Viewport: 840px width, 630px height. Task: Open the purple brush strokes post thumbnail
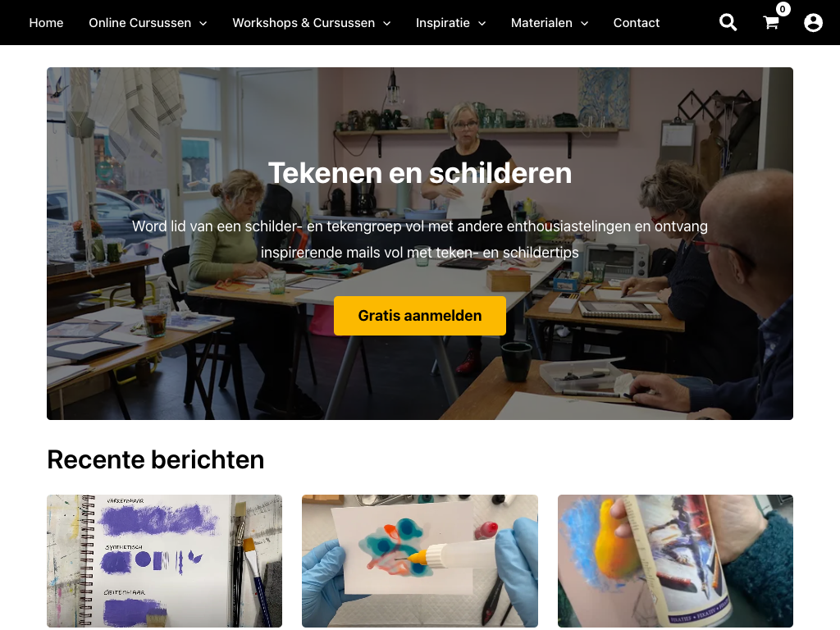click(x=164, y=561)
